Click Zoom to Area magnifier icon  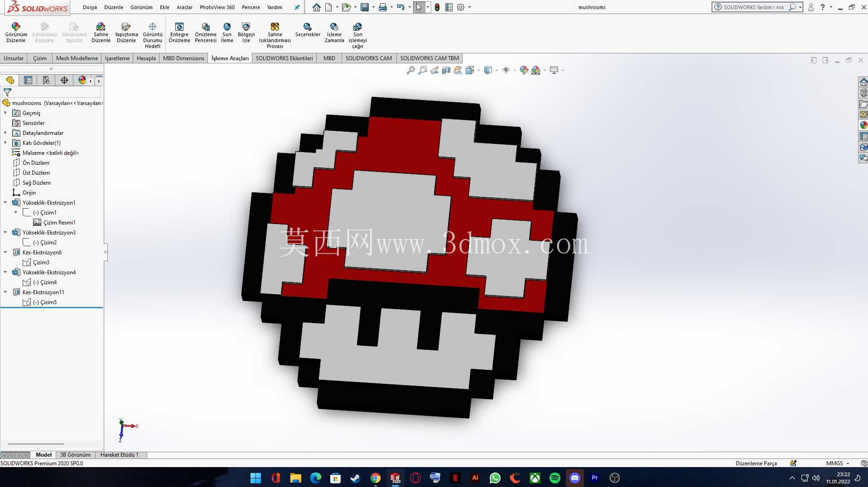pos(422,70)
